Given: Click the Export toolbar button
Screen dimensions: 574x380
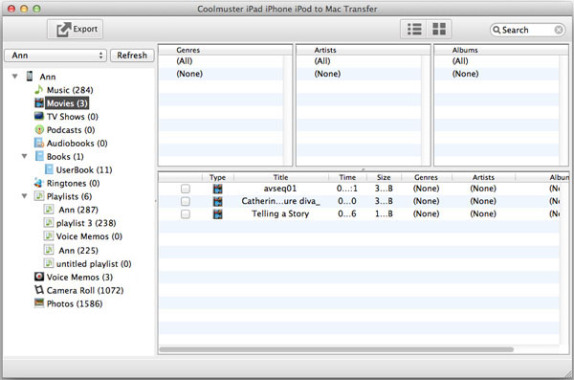Looking at the screenshot, I should [75, 29].
